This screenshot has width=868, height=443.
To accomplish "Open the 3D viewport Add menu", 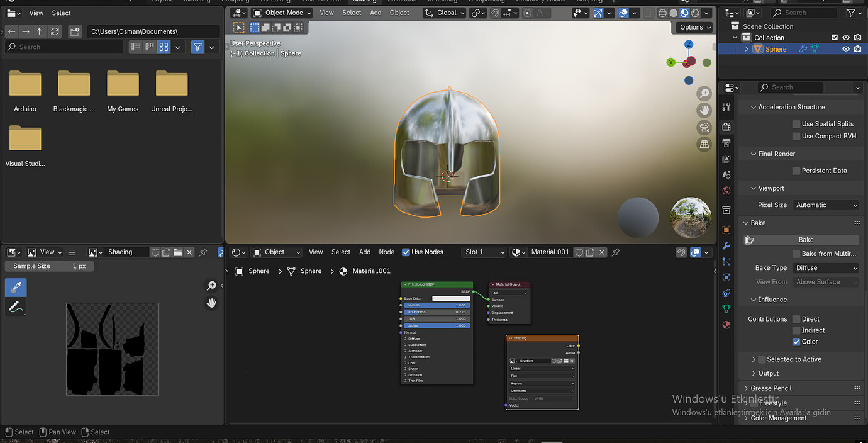I will pyautogui.click(x=376, y=13).
